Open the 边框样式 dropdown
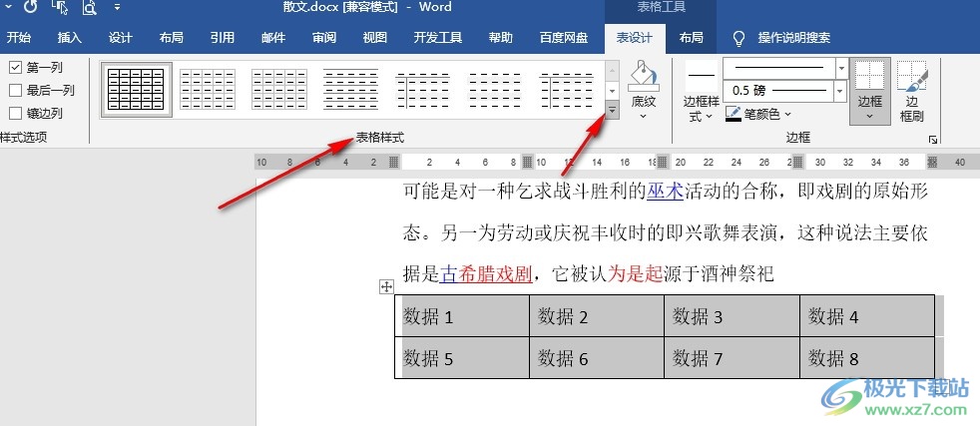 point(702,109)
